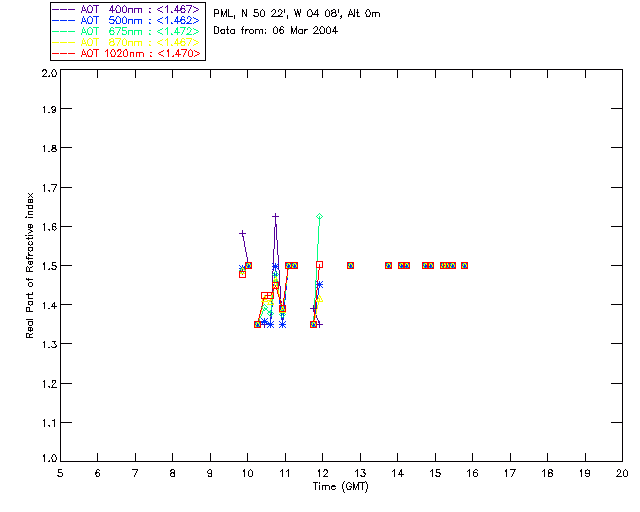Click the green diamond peak marker near 1.62
Viewport: 640px width, 512px height.
click(x=320, y=216)
